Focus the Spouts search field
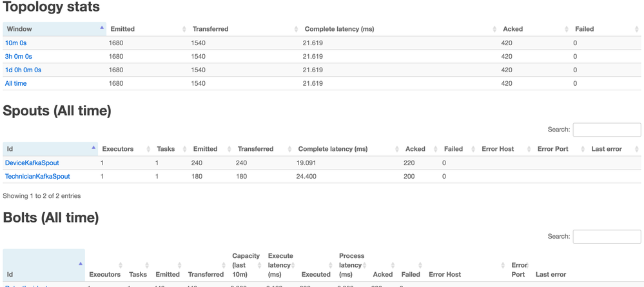The width and height of the screenshot is (644, 287). 607,130
